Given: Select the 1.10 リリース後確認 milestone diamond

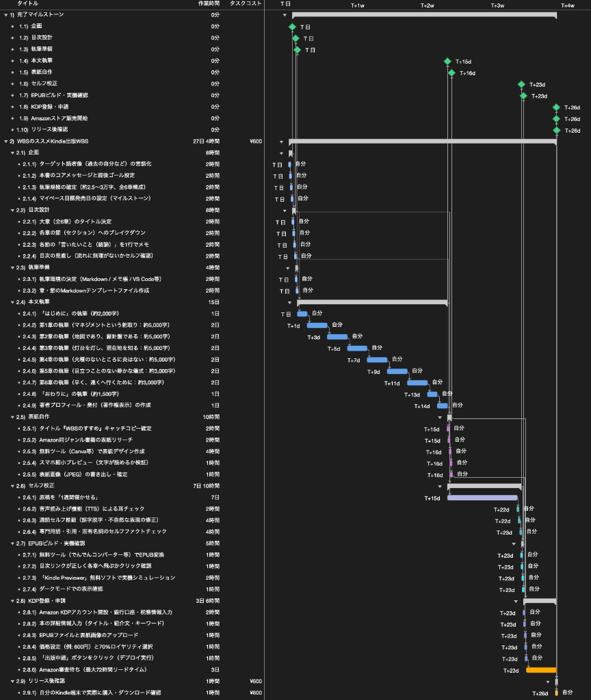Looking at the screenshot, I should [557, 131].
